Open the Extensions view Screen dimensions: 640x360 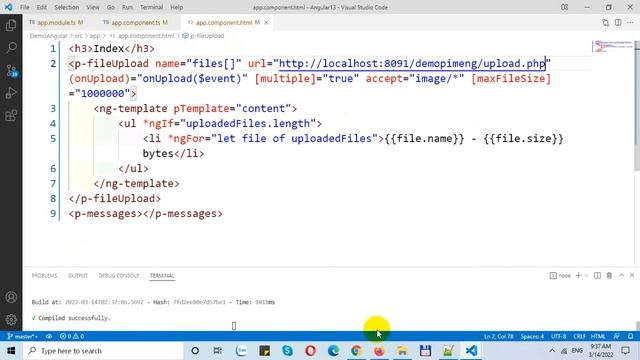tap(11, 116)
